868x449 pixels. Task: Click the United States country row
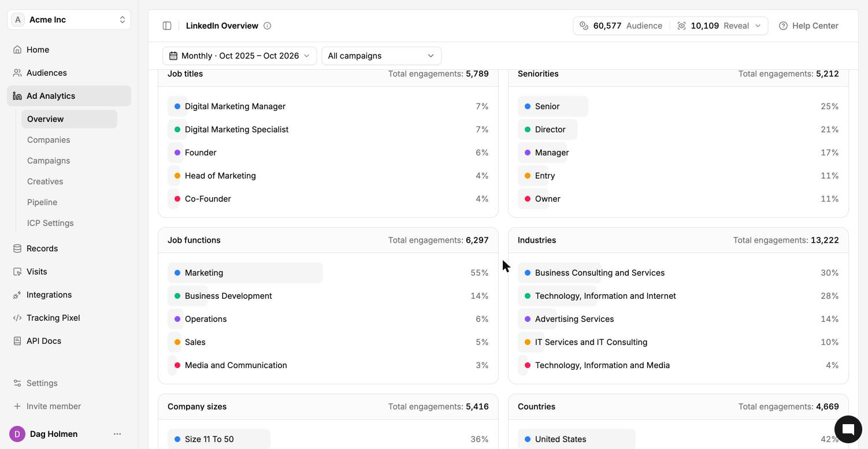pos(678,439)
